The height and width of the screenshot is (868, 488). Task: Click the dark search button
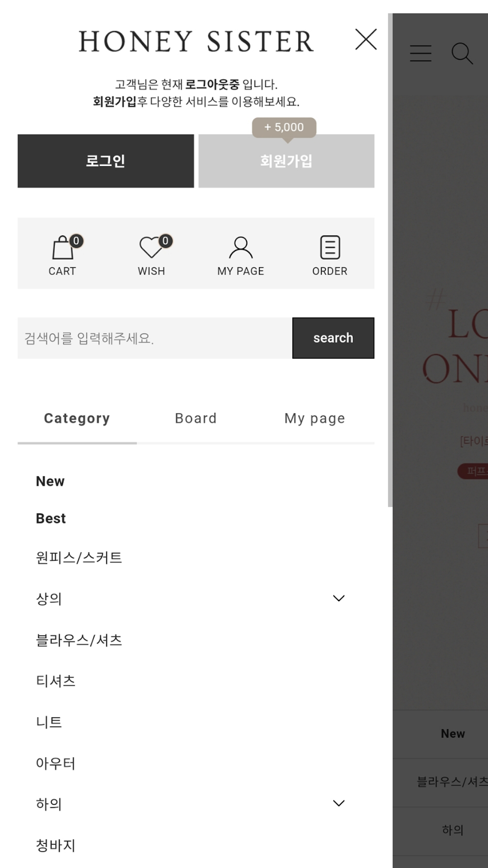(333, 338)
